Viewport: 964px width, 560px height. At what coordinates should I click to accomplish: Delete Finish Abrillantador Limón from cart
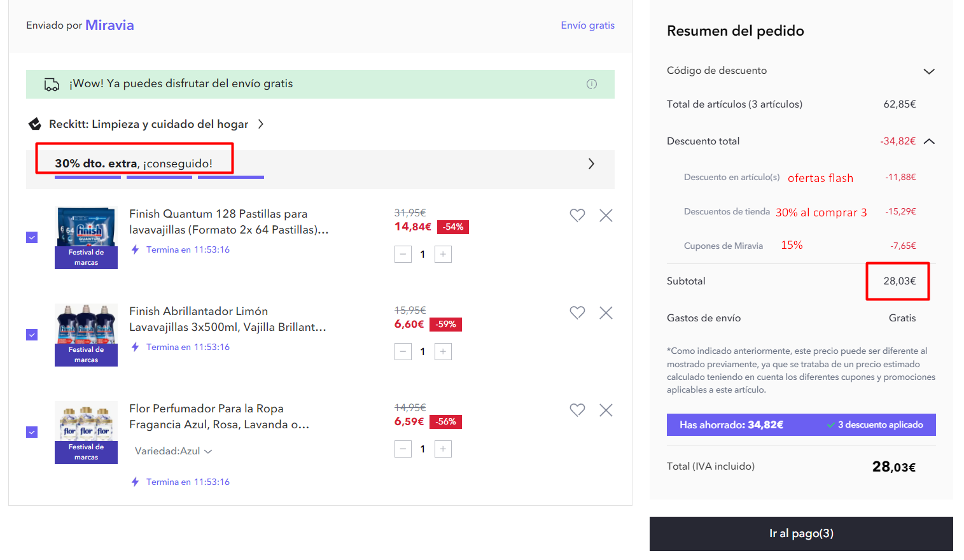606,313
